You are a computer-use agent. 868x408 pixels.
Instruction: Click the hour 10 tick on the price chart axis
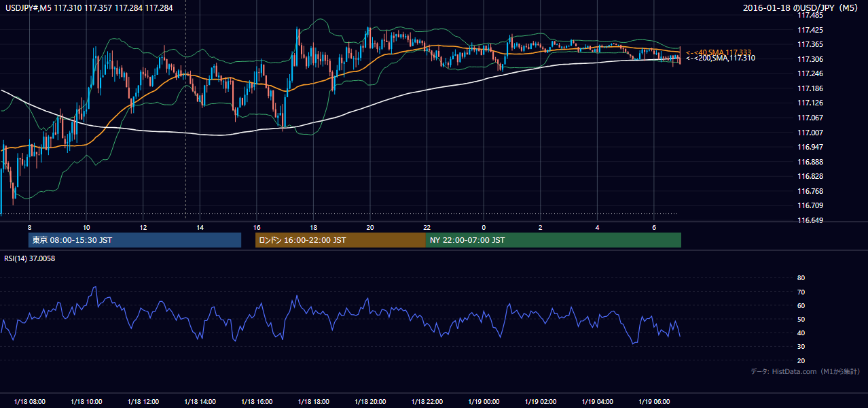pos(86,227)
